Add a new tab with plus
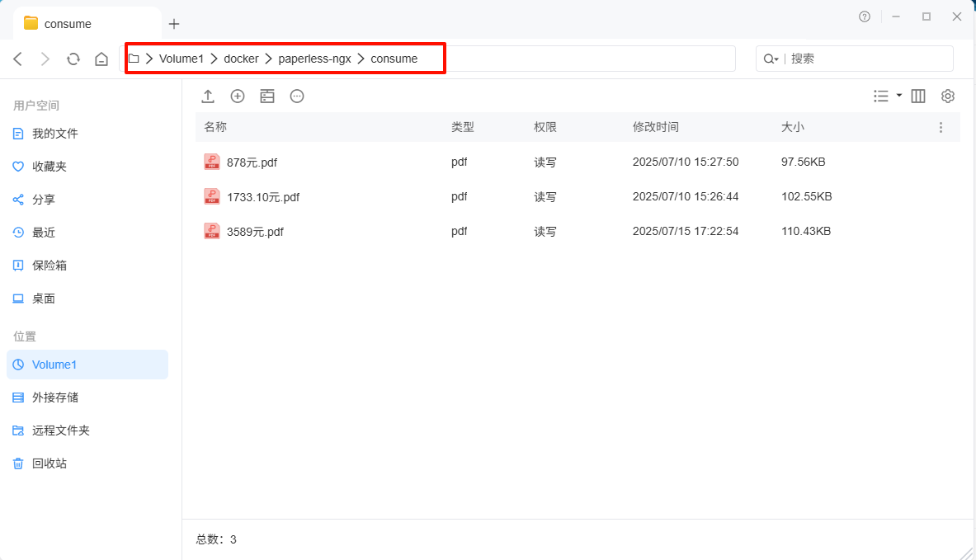This screenshot has width=976, height=560. (x=174, y=24)
